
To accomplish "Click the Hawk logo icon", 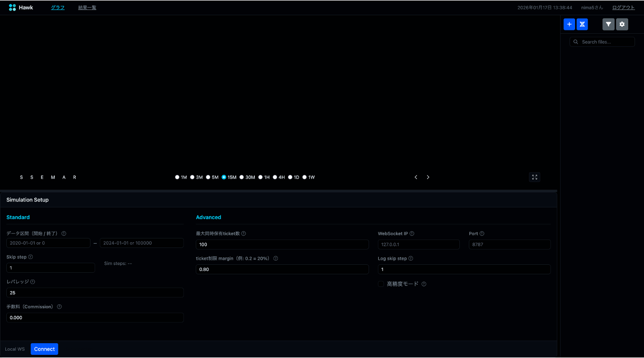I will [x=13, y=7].
